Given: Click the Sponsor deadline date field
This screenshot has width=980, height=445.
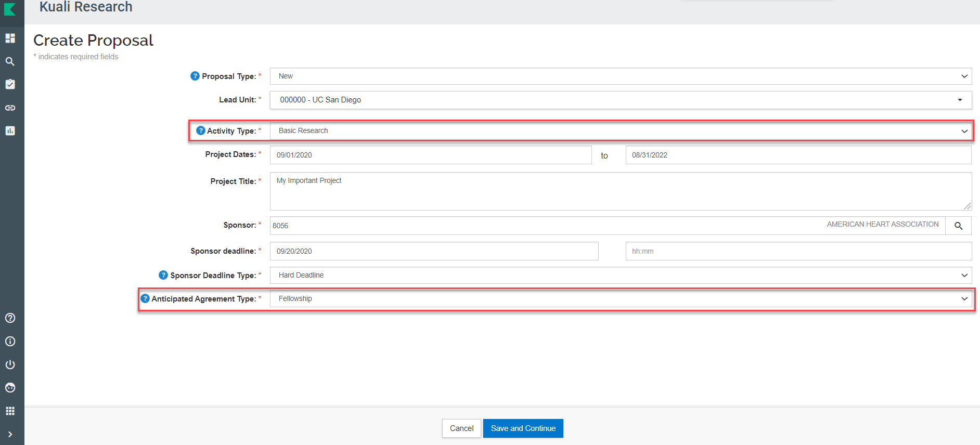Looking at the screenshot, I should pos(434,251).
